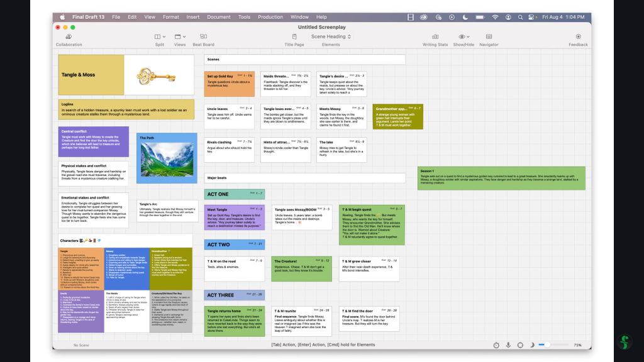Screen dimensions: 644x362
Task: Click the microphone dictation icon
Action: (508, 345)
